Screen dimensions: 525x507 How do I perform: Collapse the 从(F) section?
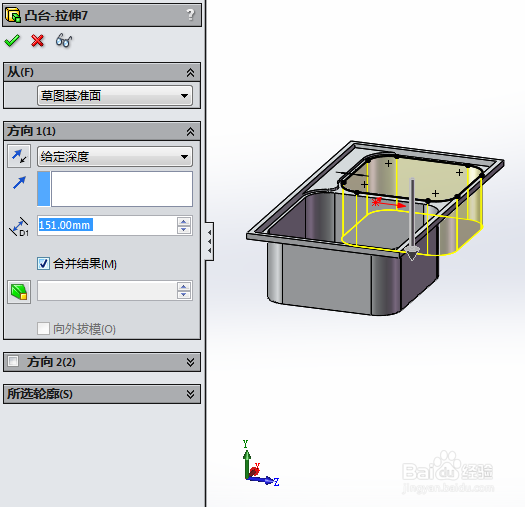coord(190,72)
